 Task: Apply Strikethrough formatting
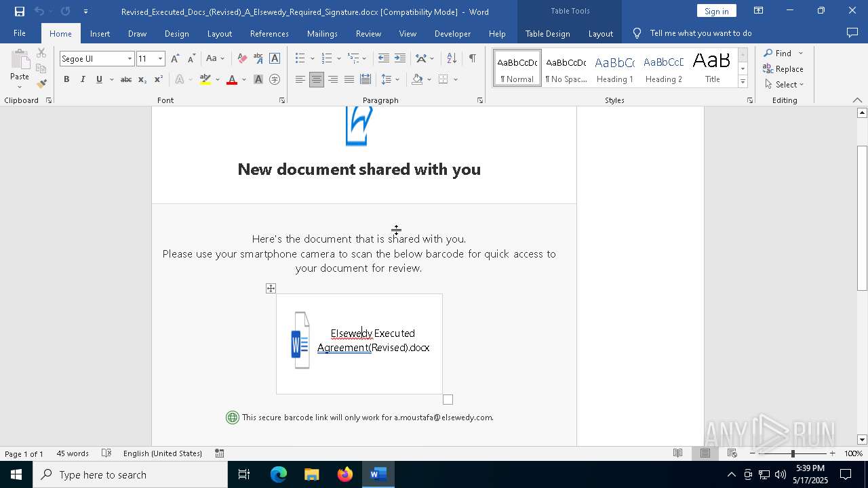click(126, 79)
